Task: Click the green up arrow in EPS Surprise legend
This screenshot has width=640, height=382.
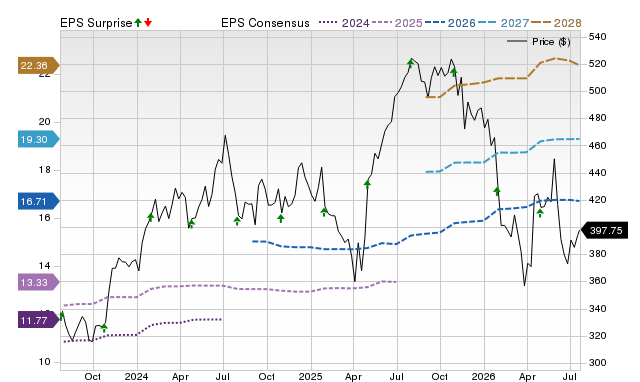Action: click(x=138, y=22)
